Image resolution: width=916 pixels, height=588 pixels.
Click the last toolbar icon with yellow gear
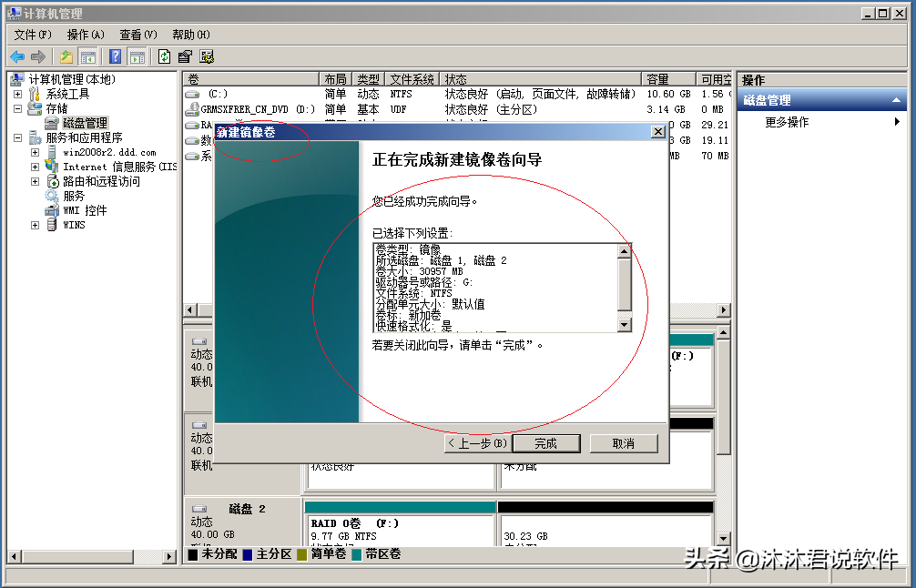point(207,56)
